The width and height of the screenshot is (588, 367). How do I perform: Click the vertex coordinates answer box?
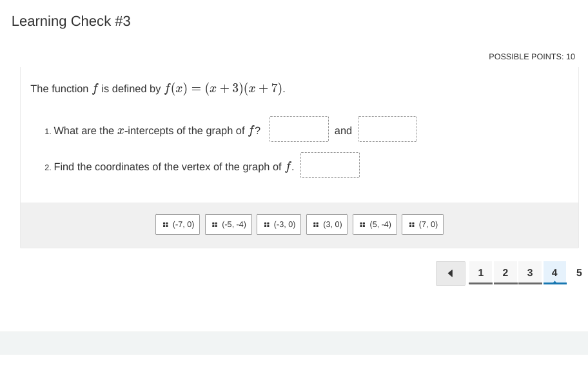pos(330,165)
